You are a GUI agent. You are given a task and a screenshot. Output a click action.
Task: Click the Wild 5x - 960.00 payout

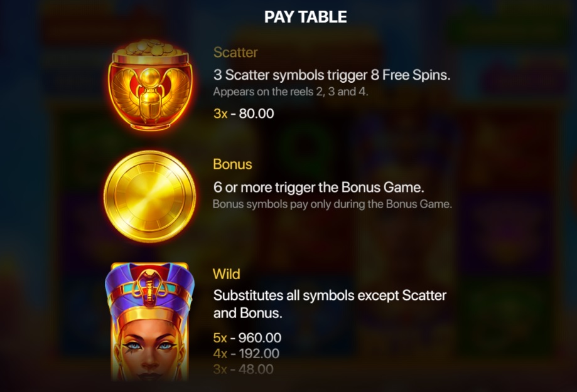point(247,337)
